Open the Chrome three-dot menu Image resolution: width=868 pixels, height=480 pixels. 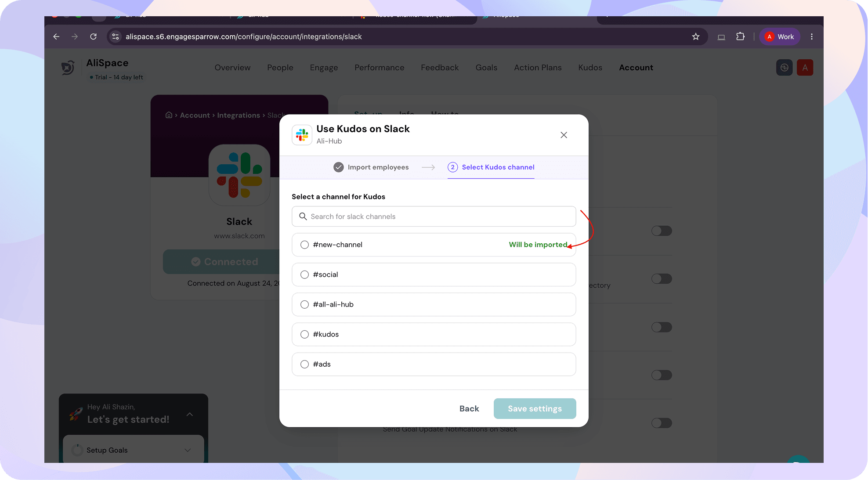[x=812, y=36]
